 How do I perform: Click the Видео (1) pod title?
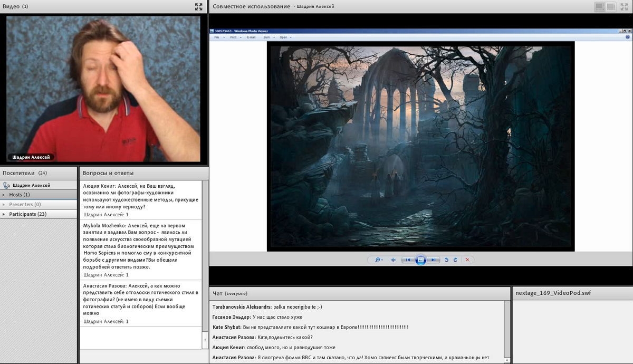pyautogui.click(x=15, y=6)
